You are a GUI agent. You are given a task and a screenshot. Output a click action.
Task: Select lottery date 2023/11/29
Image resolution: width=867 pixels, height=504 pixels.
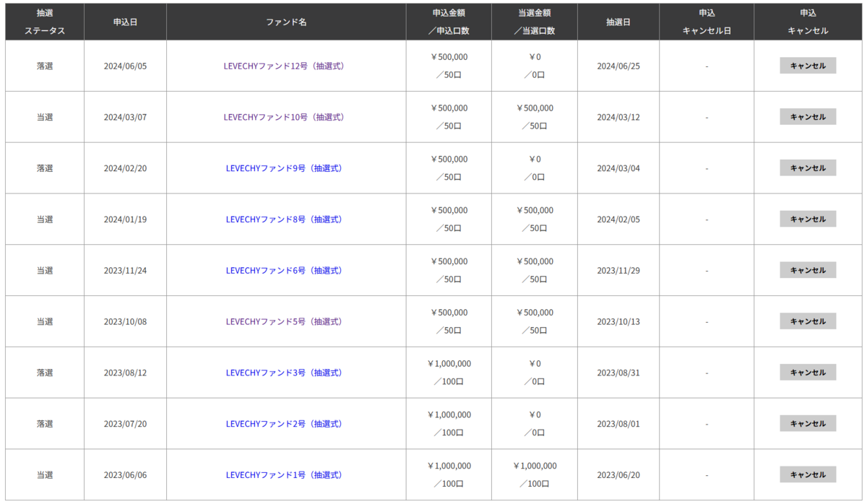(618, 271)
